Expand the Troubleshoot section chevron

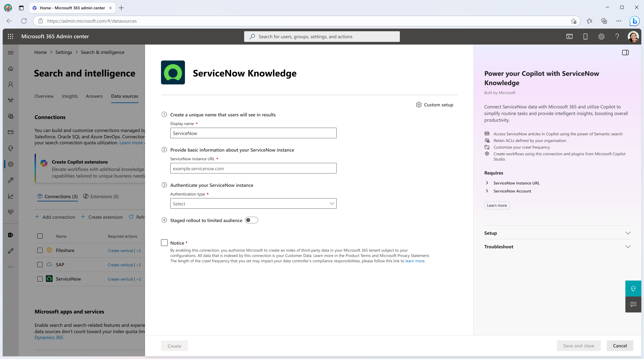coord(629,246)
